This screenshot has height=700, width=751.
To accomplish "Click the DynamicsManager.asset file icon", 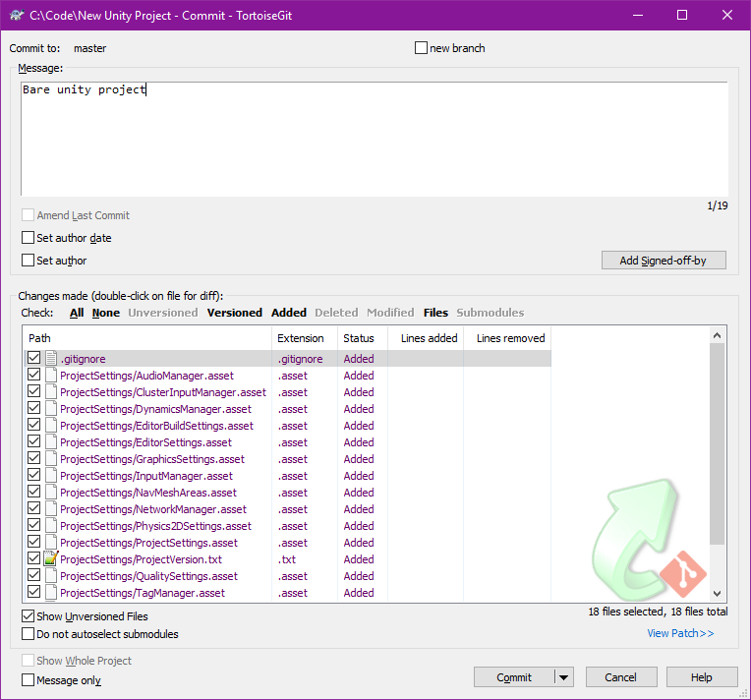I will [51, 409].
